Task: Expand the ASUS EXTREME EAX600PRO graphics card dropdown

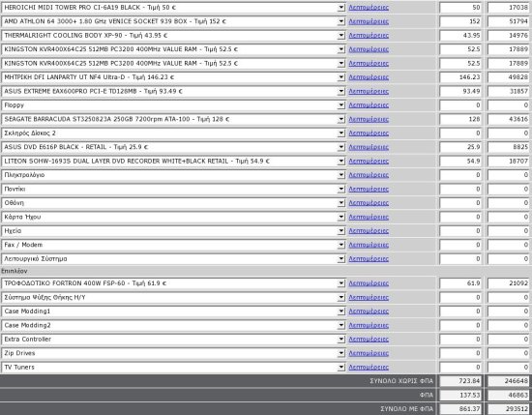Action: click(x=173, y=91)
